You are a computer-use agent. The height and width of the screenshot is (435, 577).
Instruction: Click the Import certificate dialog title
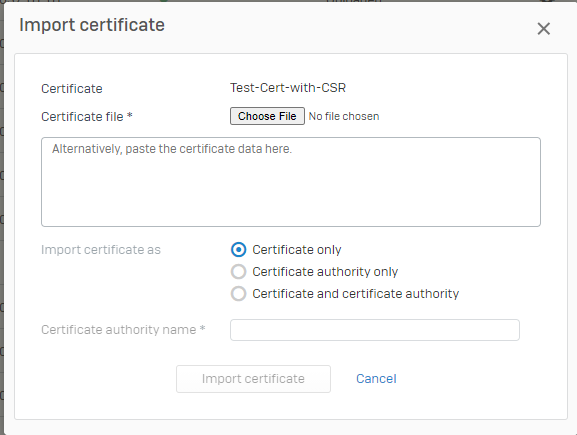point(92,25)
